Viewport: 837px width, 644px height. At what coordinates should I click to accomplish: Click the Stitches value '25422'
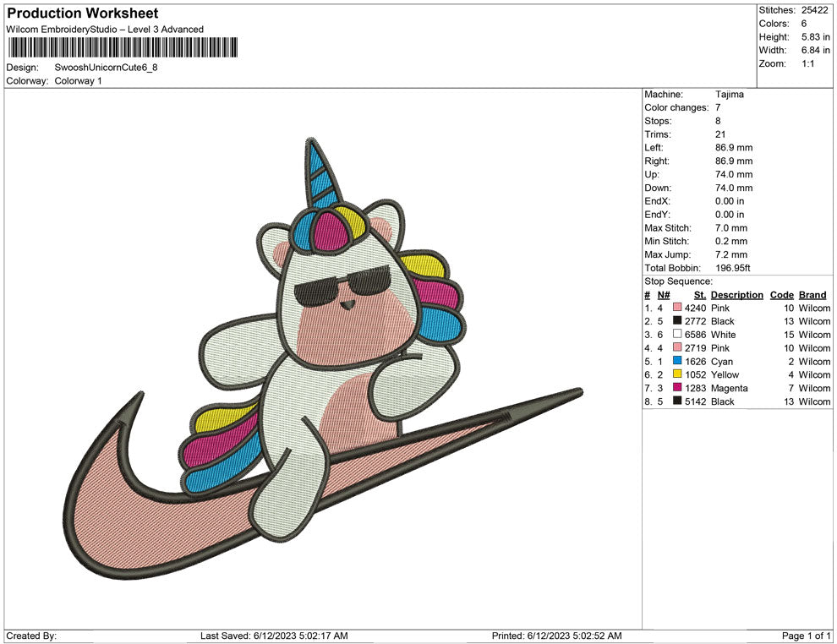click(814, 10)
